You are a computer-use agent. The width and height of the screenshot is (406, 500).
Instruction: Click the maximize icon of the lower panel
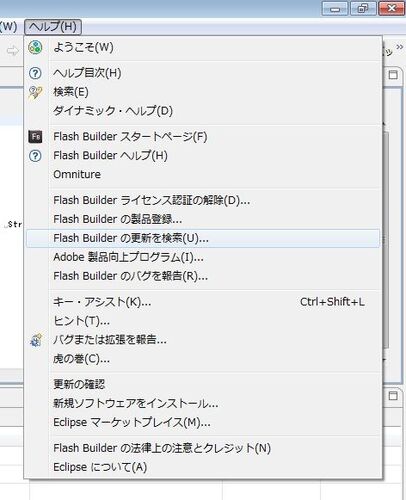point(393,395)
